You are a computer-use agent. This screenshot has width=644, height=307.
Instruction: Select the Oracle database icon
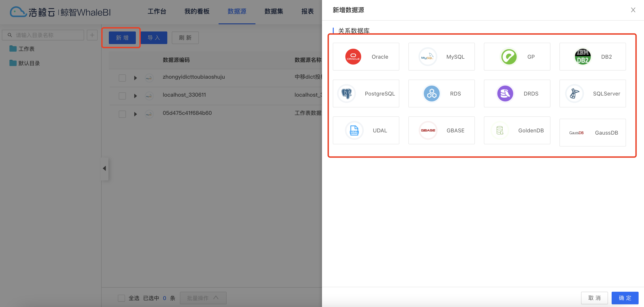pyautogui.click(x=353, y=57)
